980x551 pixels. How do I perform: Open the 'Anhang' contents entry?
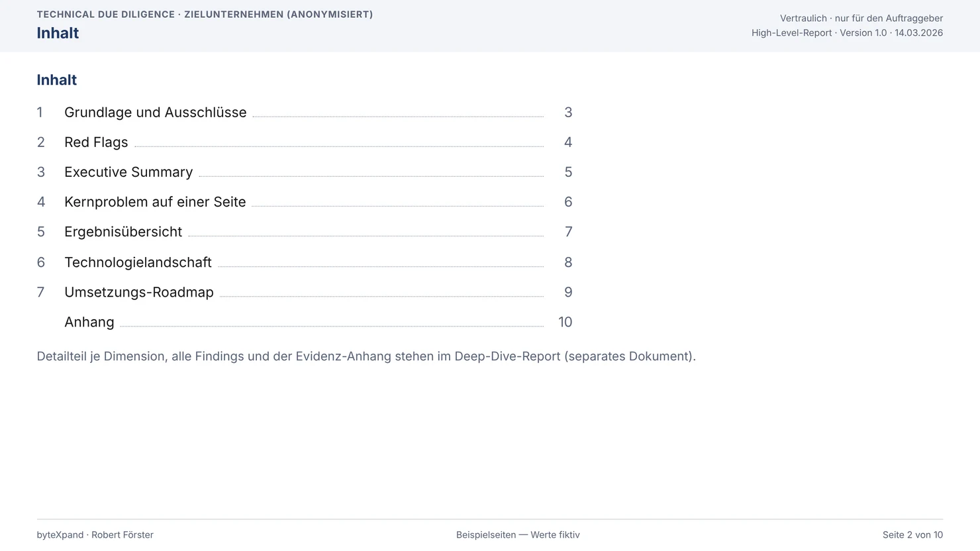tap(89, 322)
